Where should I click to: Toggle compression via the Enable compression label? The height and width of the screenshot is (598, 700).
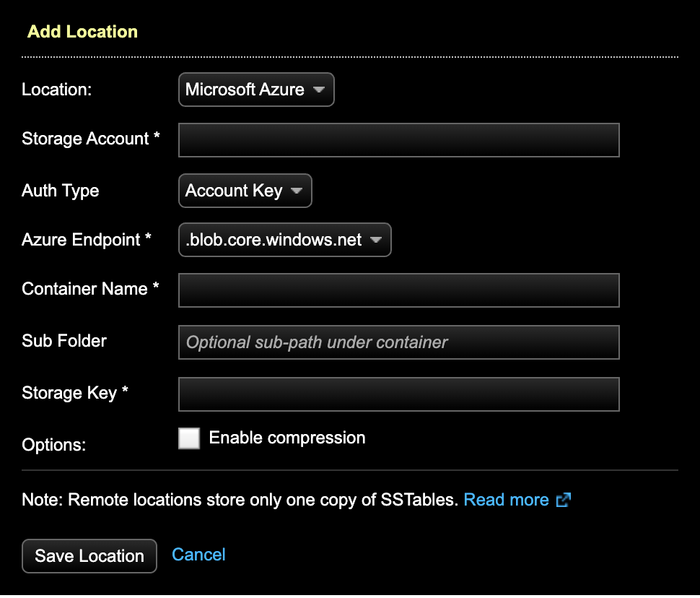click(286, 438)
